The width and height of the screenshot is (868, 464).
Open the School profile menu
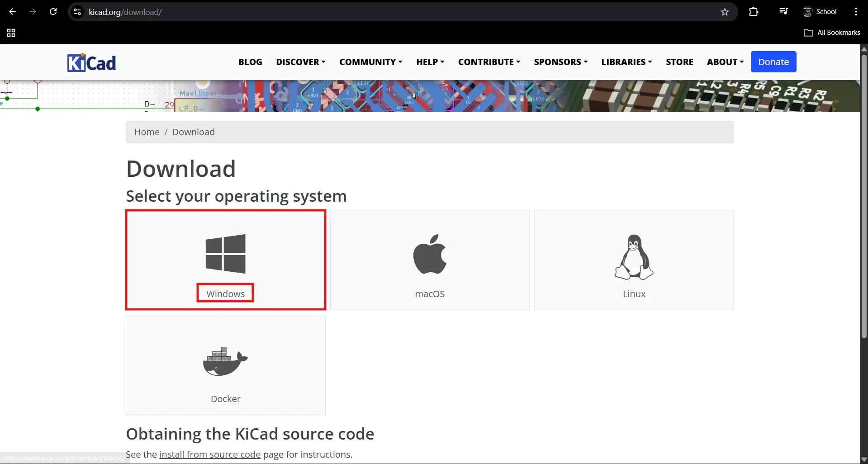coord(820,12)
